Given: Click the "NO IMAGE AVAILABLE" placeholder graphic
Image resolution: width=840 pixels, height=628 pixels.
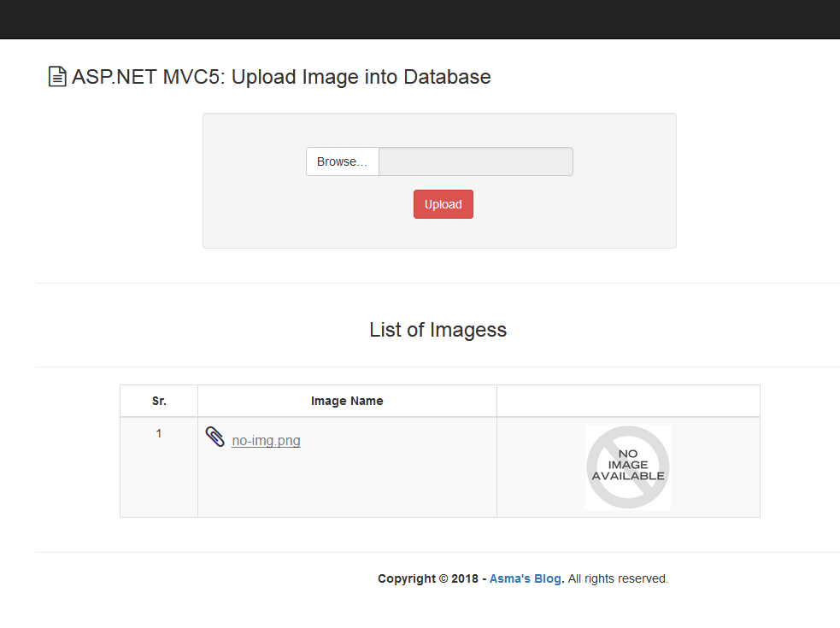Looking at the screenshot, I should [x=627, y=467].
